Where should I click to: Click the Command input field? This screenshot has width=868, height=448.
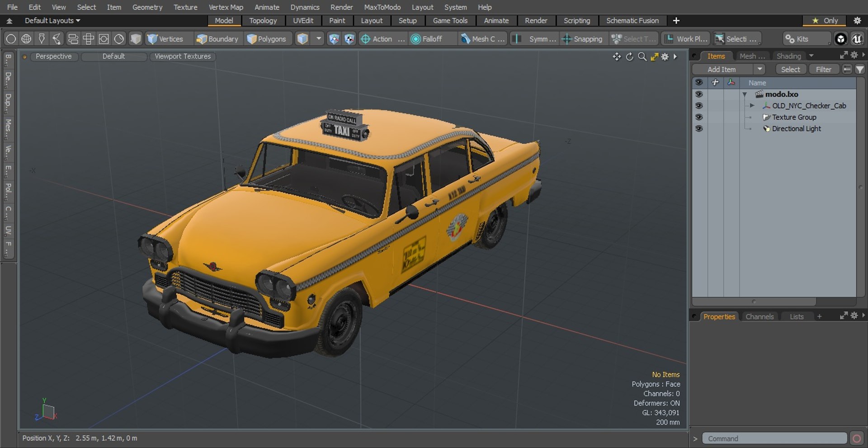click(x=774, y=439)
